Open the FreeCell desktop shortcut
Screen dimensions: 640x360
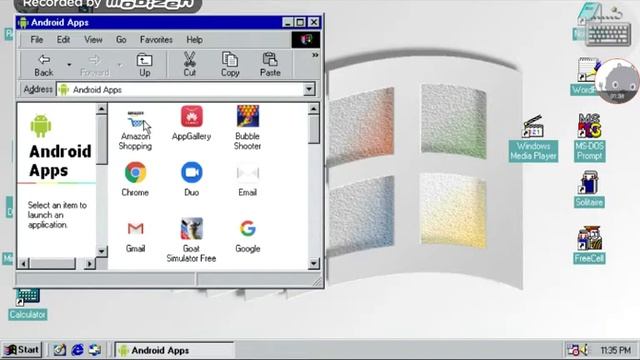(x=589, y=245)
